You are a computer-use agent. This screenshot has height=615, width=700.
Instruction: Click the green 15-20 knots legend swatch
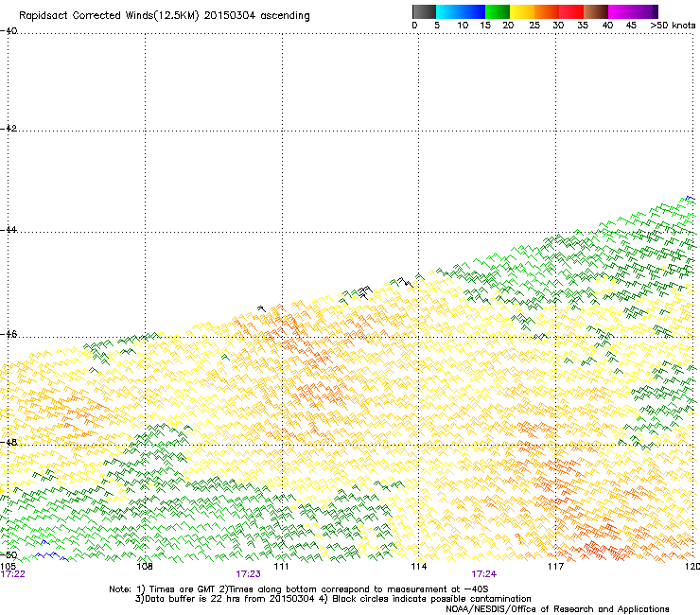[498, 11]
